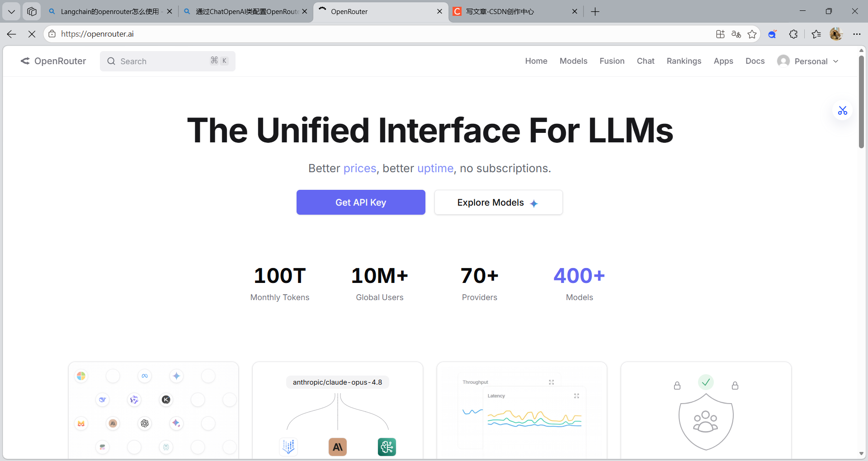Click the account avatar next to Personal

click(x=783, y=61)
